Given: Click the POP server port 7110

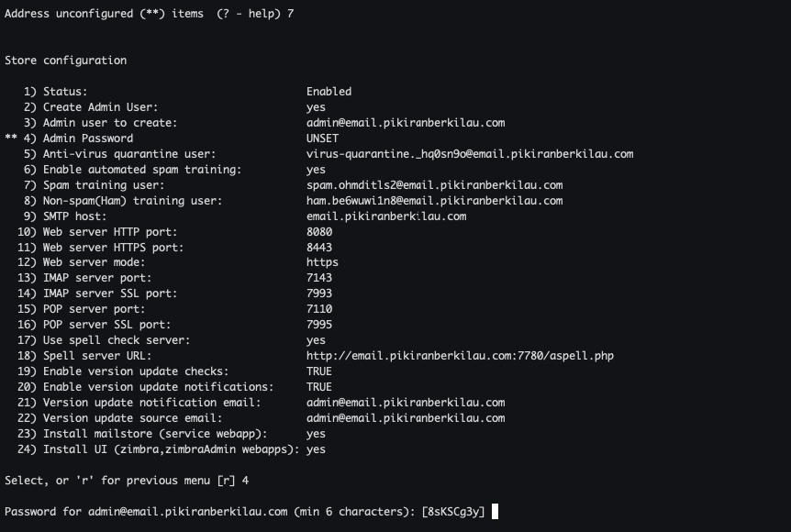Looking at the screenshot, I should pos(319,309).
